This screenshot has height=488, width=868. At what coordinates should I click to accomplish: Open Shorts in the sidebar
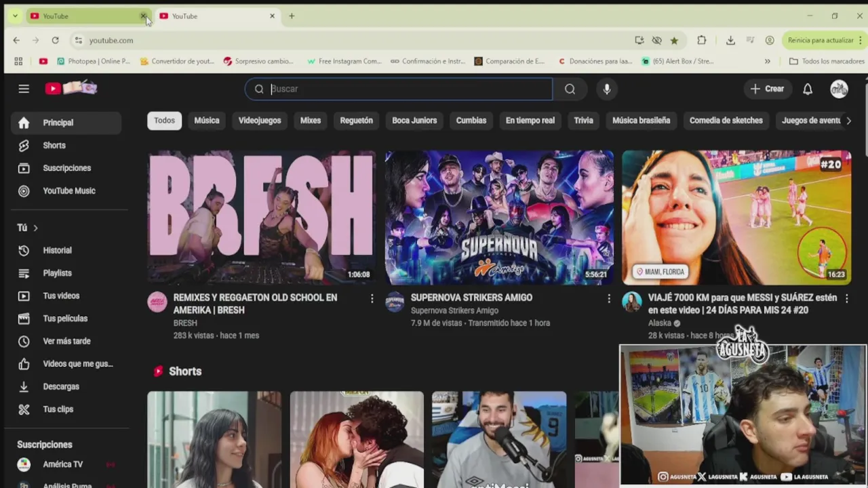tap(66, 145)
